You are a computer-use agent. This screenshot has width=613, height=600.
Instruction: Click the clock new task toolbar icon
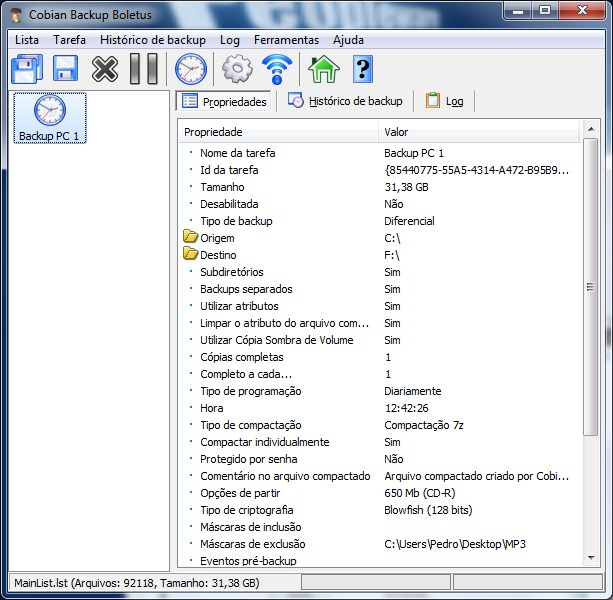(191, 69)
